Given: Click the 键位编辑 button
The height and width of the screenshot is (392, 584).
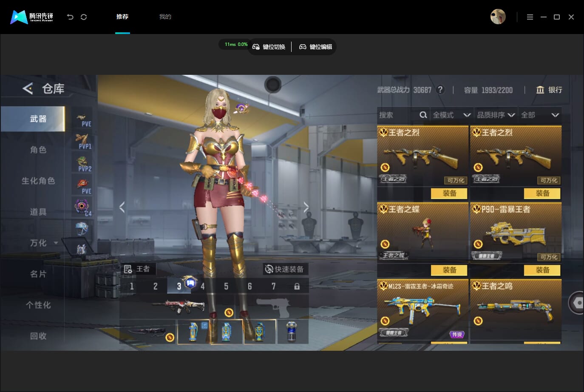Looking at the screenshot, I should pyautogui.click(x=315, y=47).
